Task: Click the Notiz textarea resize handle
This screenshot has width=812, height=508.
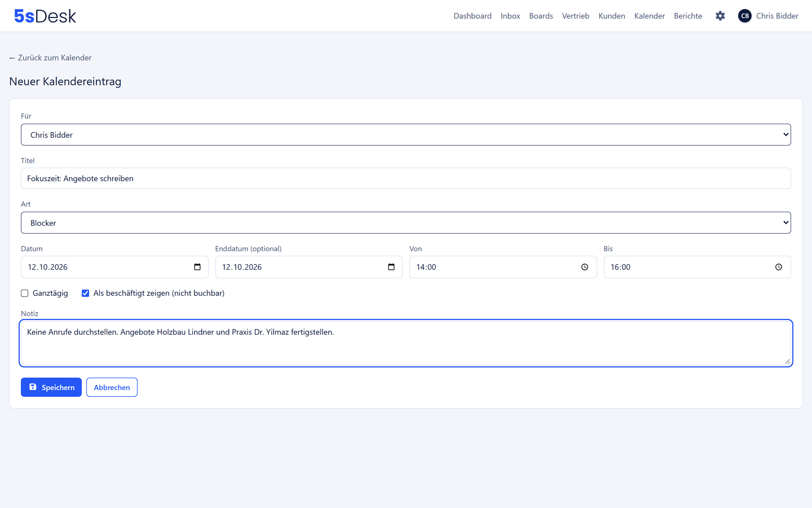Action: 787,361
